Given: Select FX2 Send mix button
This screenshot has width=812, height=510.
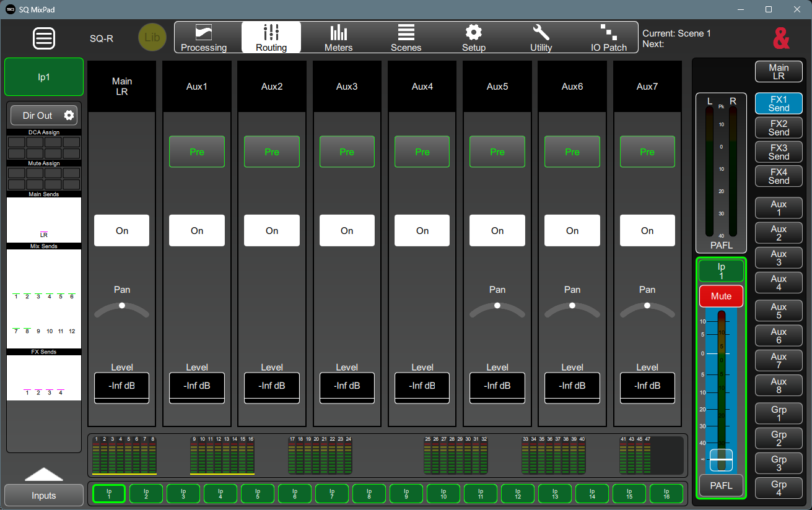Looking at the screenshot, I should tap(779, 127).
